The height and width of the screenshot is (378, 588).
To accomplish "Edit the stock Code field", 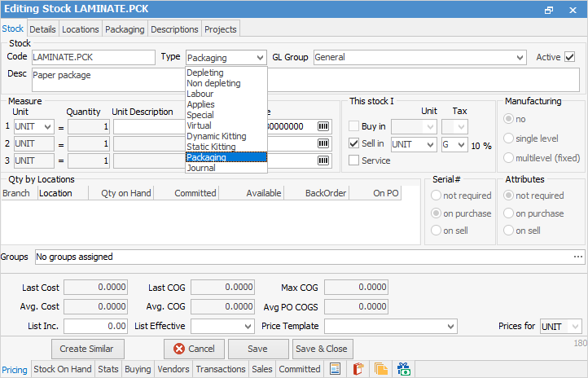I will click(x=94, y=57).
